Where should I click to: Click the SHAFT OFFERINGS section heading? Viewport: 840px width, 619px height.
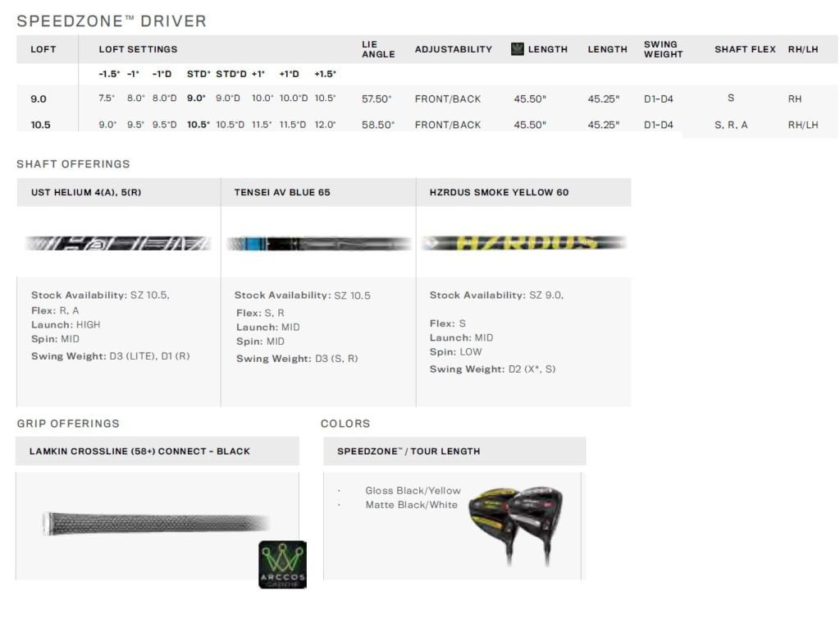73,164
